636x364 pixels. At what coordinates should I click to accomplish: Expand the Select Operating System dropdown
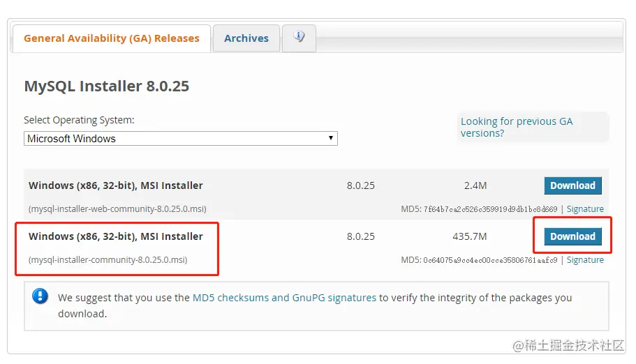pos(181,139)
